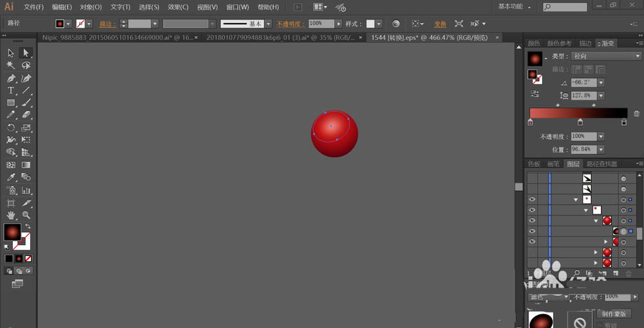The width and height of the screenshot is (644, 328).
Task: Select the Lasso tool
Action: point(26,66)
